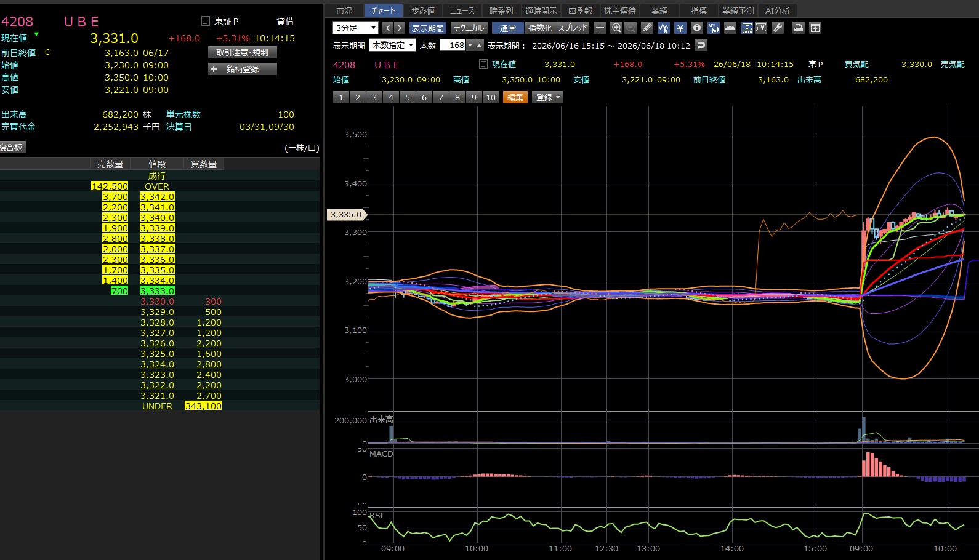Toggle the indicator panel chart icon
979x560 pixels.
coord(762,28)
